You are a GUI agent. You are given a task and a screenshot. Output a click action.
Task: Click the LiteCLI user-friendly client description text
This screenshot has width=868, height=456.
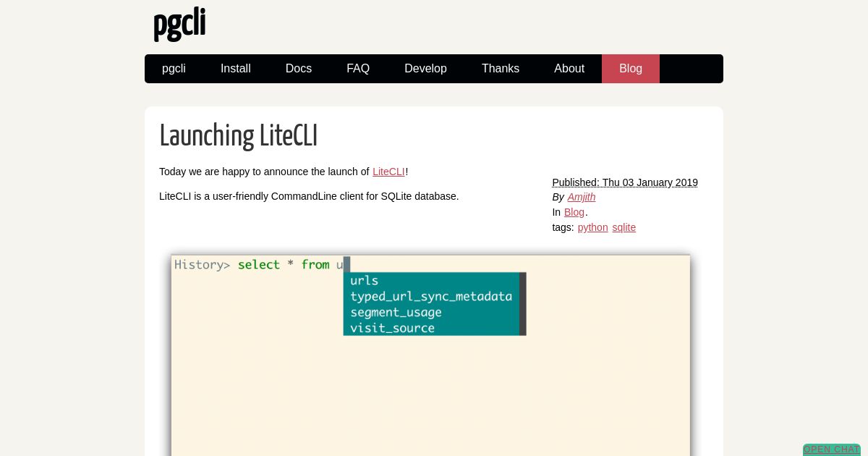point(309,196)
